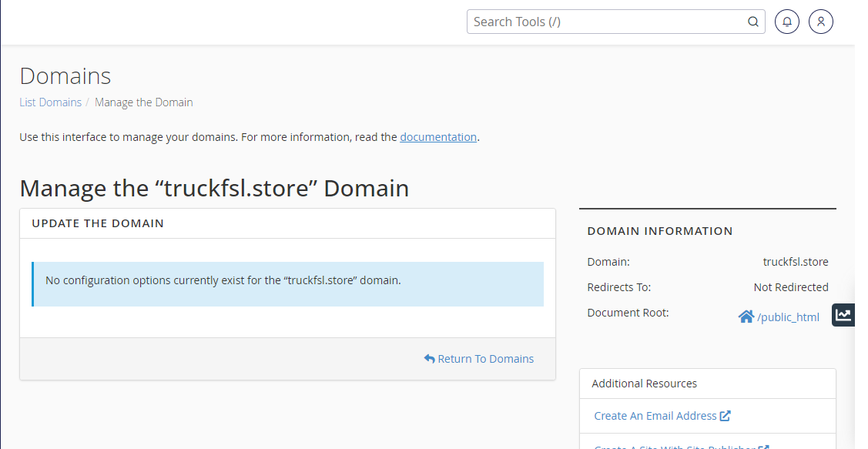This screenshot has height=449, width=868.
Task: Open the user account menu icon
Action: click(820, 22)
